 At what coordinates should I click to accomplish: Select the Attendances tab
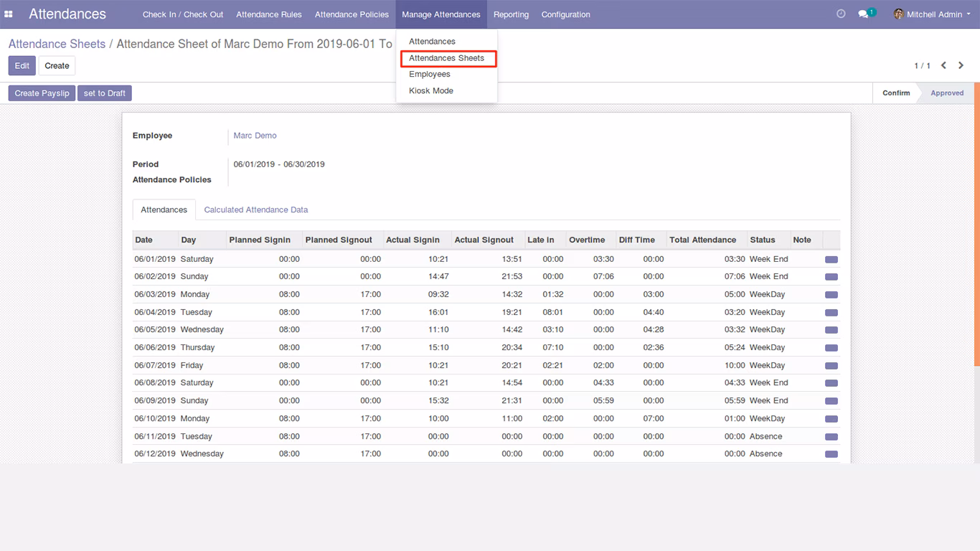164,210
